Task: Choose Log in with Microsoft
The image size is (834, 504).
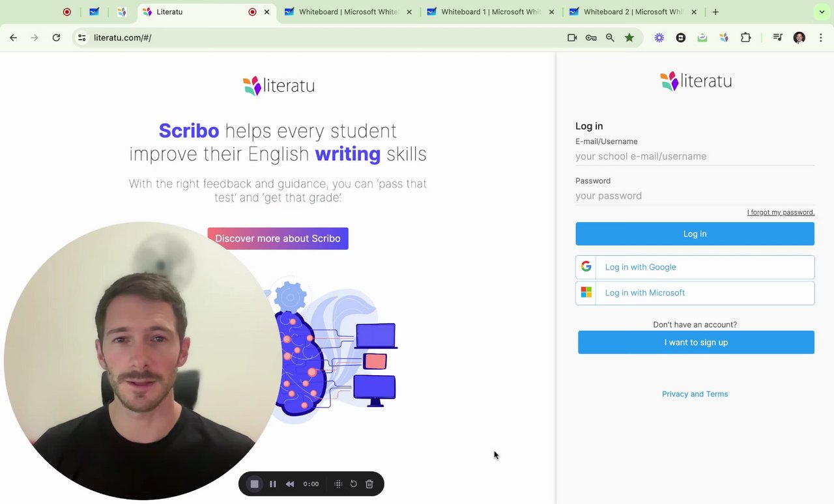Action: (x=695, y=293)
